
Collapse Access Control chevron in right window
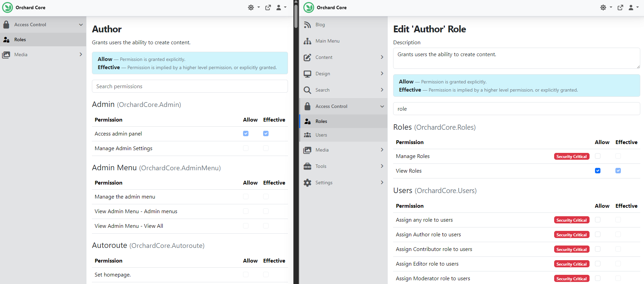point(382,106)
